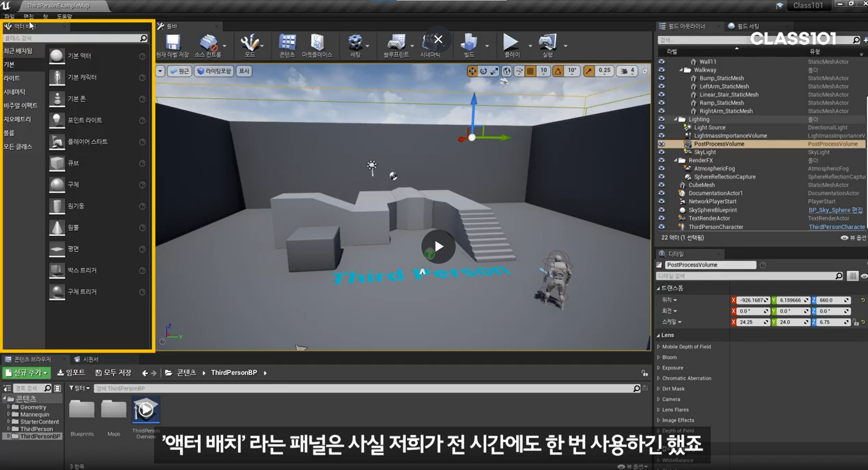
Task: Open the Settings (세팅) gear icon
Action: click(x=355, y=43)
